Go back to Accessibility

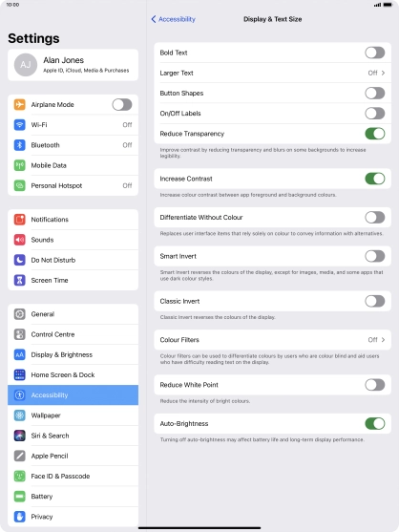click(x=173, y=19)
